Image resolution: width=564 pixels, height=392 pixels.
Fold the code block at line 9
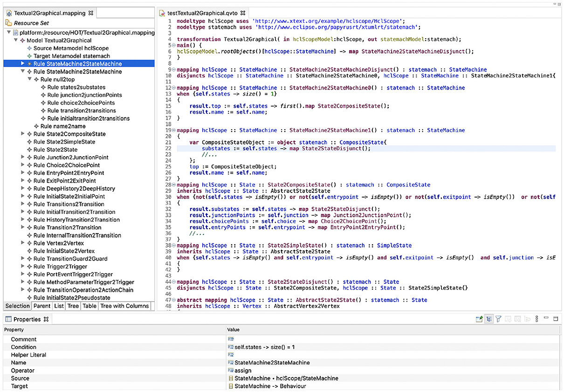(x=174, y=70)
